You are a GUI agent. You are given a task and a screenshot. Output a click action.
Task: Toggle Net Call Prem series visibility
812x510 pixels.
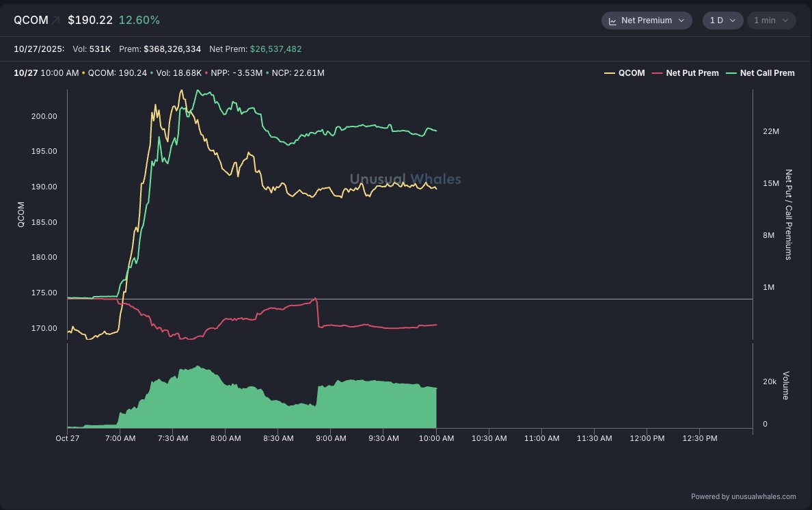tap(767, 73)
